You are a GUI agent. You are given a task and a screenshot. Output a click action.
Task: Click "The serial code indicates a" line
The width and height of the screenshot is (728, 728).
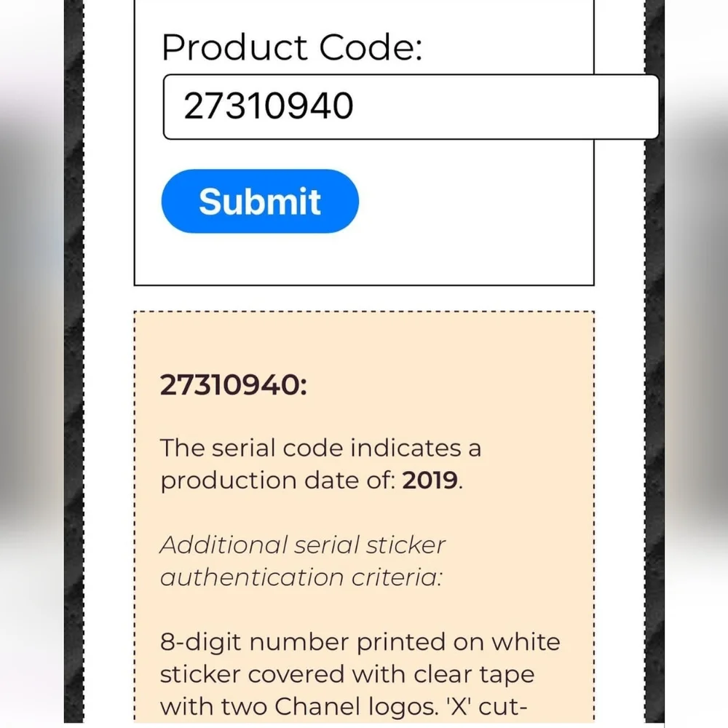click(320, 448)
